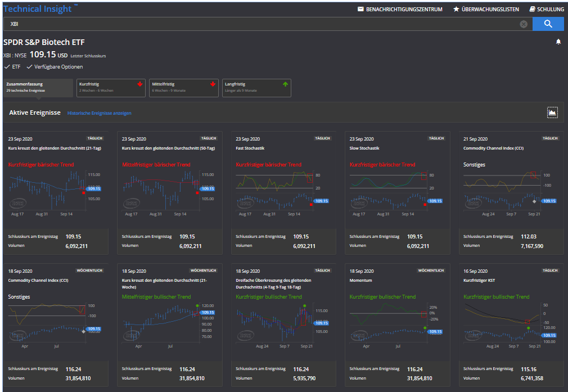This screenshot has height=392, width=568.
Task: Click the volume value 7,167,590
Action: (x=532, y=246)
